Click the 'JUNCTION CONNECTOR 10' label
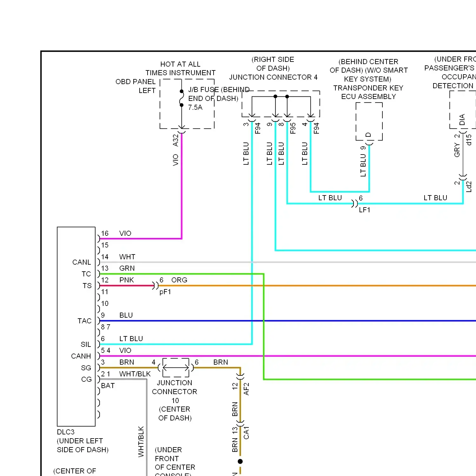The image size is (476, 476). click(175, 392)
